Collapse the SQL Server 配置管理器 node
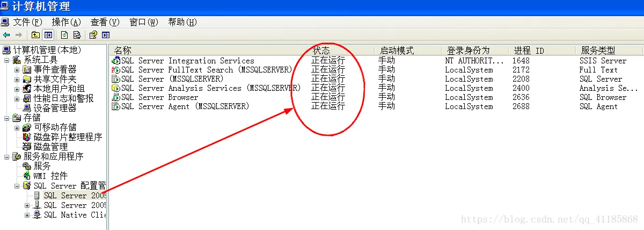Viewport: 644px width, 230px height. (x=17, y=186)
